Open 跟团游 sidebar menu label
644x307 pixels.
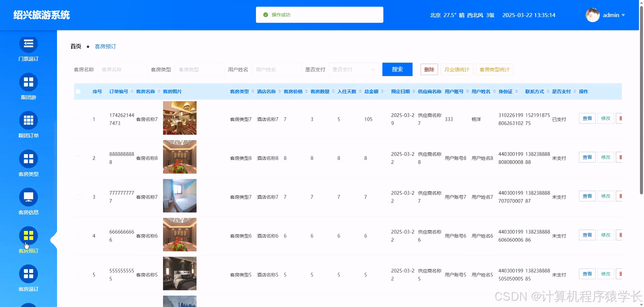pos(29,97)
